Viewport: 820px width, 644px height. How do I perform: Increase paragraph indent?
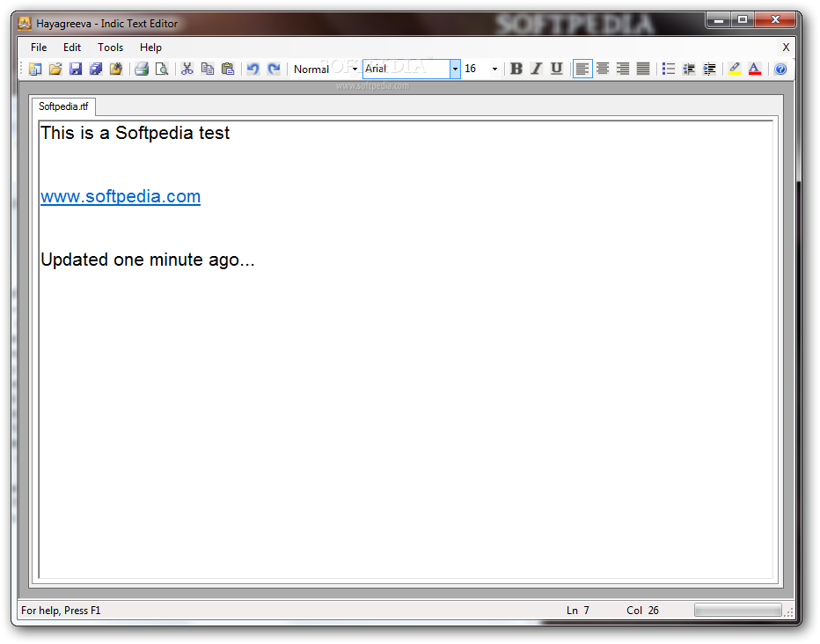pos(710,69)
